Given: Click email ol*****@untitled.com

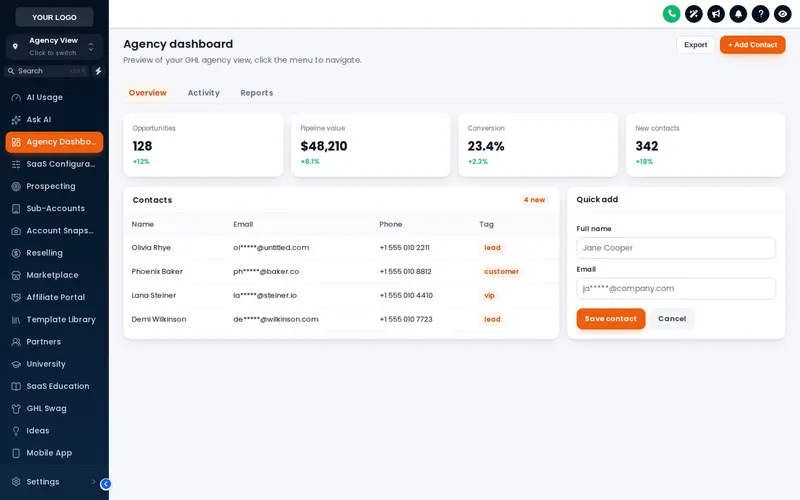Looking at the screenshot, I should (271, 247).
